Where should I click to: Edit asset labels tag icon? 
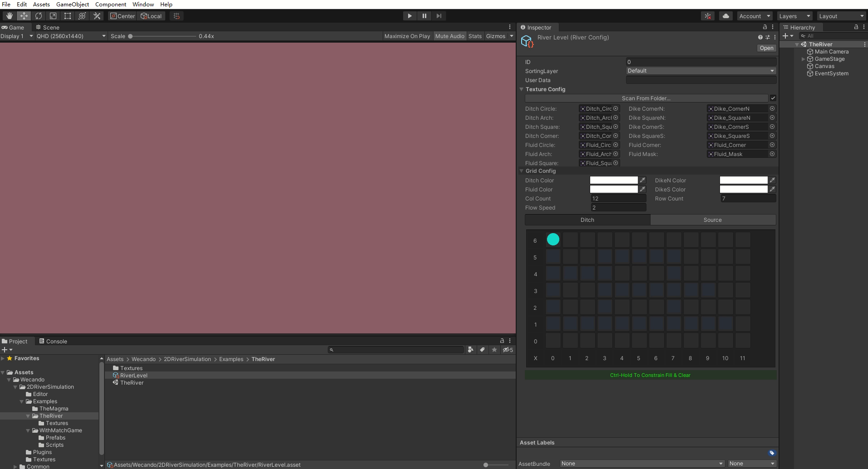[772, 453]
